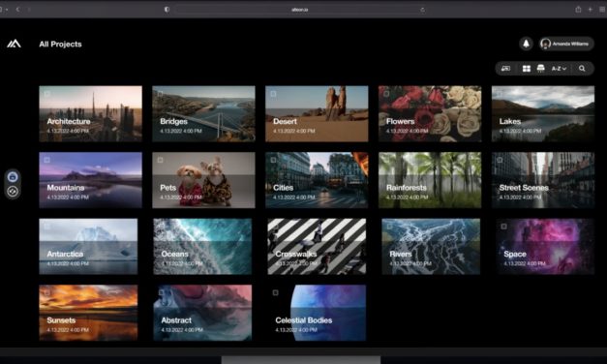Open the Flowers project
The width and height of the screenshot is (607, 364).
tap(430, 114)
